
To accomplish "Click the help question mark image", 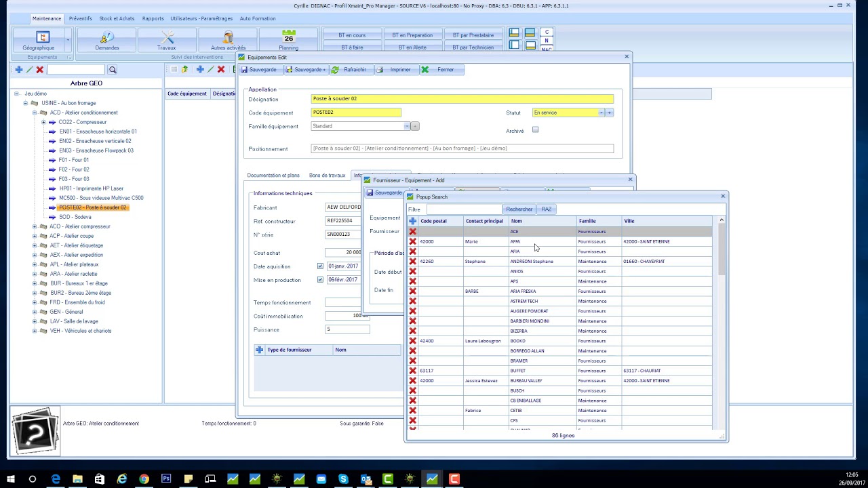I will (x=35, y=430).
